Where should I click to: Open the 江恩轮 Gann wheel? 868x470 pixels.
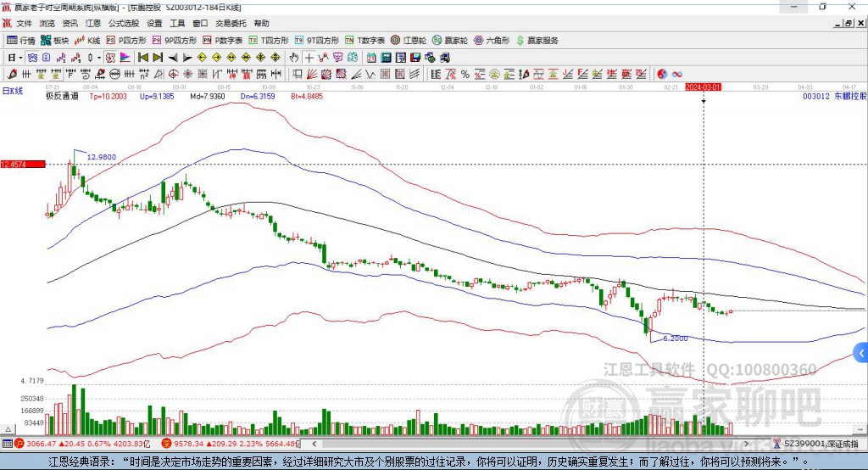coord(409,41)
